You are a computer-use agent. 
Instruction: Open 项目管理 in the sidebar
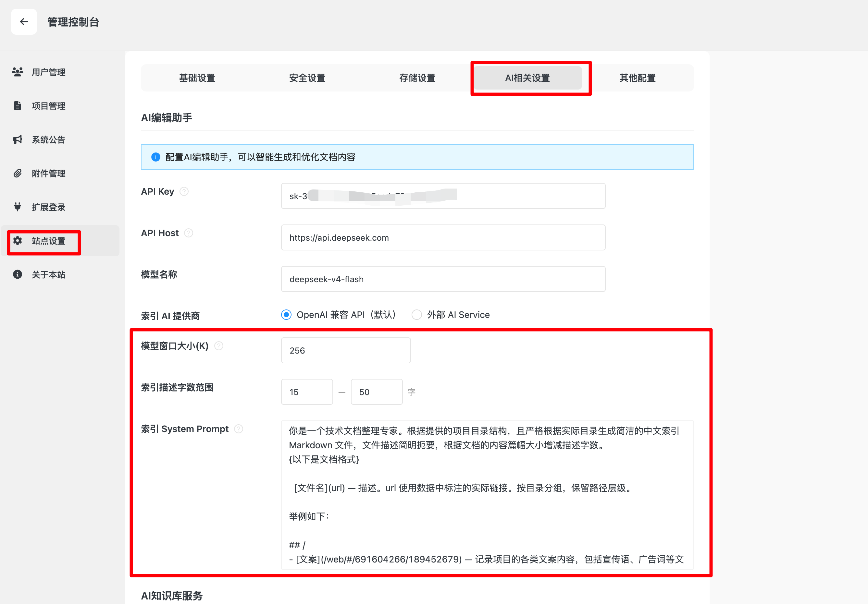[60, 105]
